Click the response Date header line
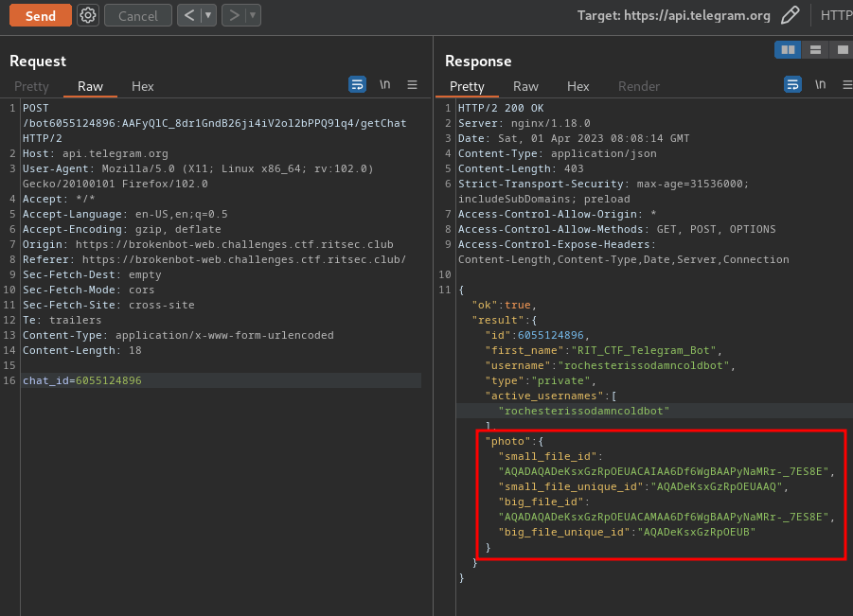The height and width of the screenshot is (616, 853). (x=574, y=138)
